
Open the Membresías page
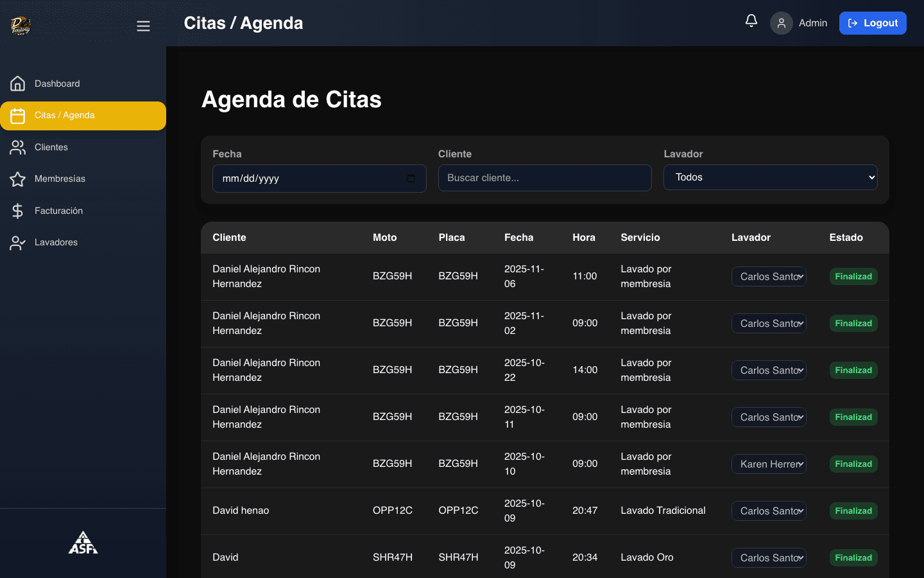(83, 179)
